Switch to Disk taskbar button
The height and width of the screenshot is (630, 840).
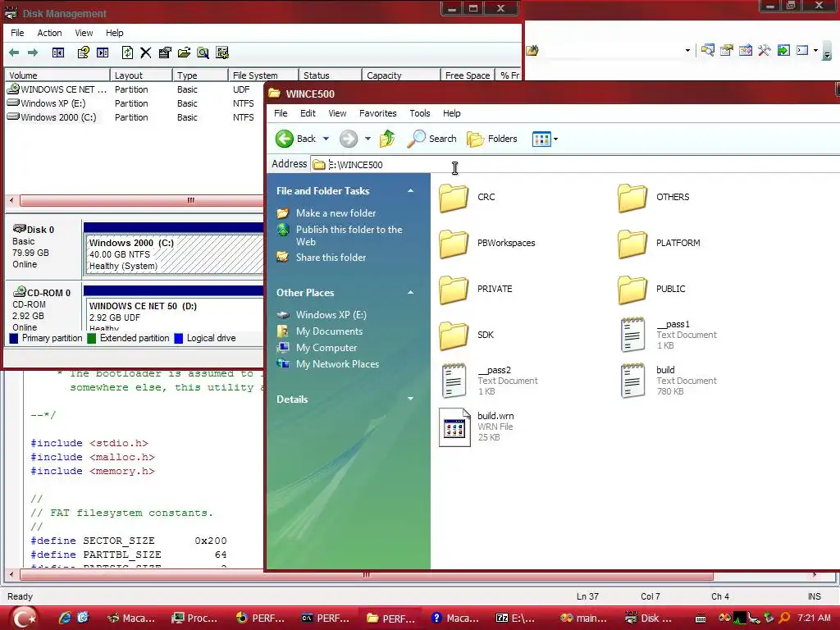coord(650,619)
